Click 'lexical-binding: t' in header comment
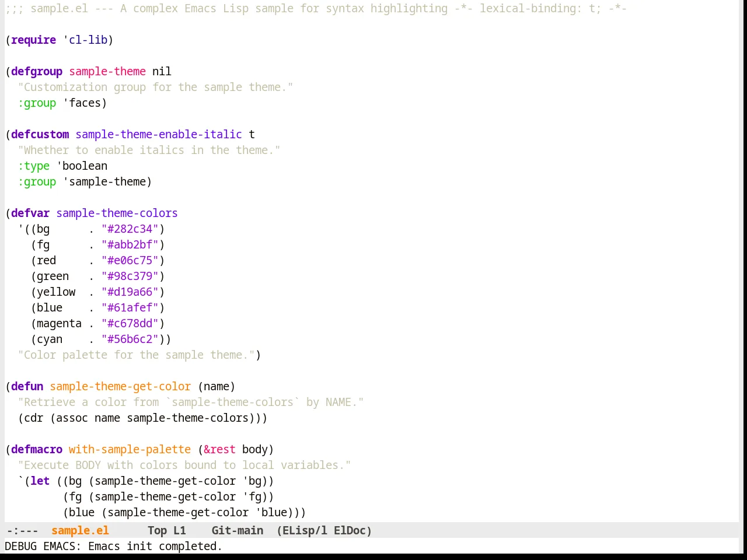Viewport: 747px width, 560px height. (537, 8)
